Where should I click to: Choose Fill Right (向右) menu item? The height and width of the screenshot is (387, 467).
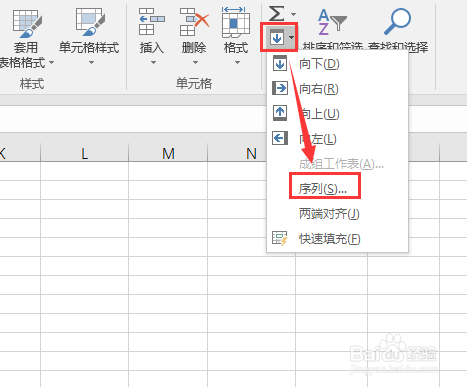click(x=337, y=89)
